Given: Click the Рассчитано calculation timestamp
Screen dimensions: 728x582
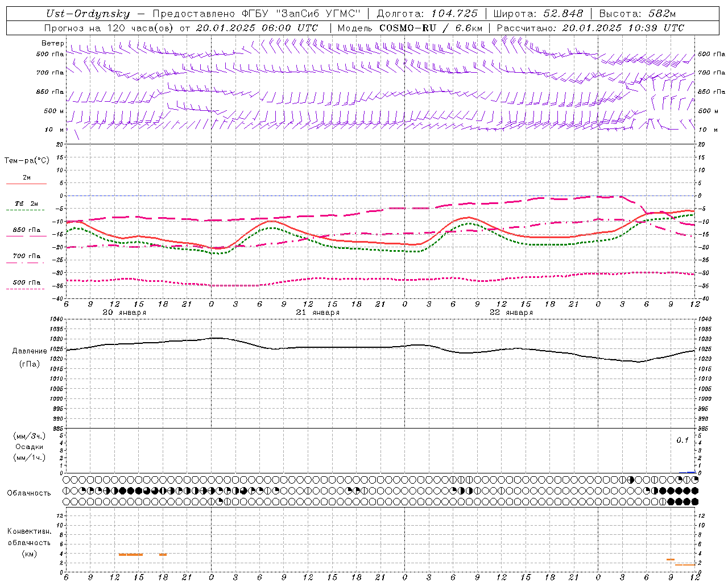Looking at the screenshot, I should click(x=590, y=28).
